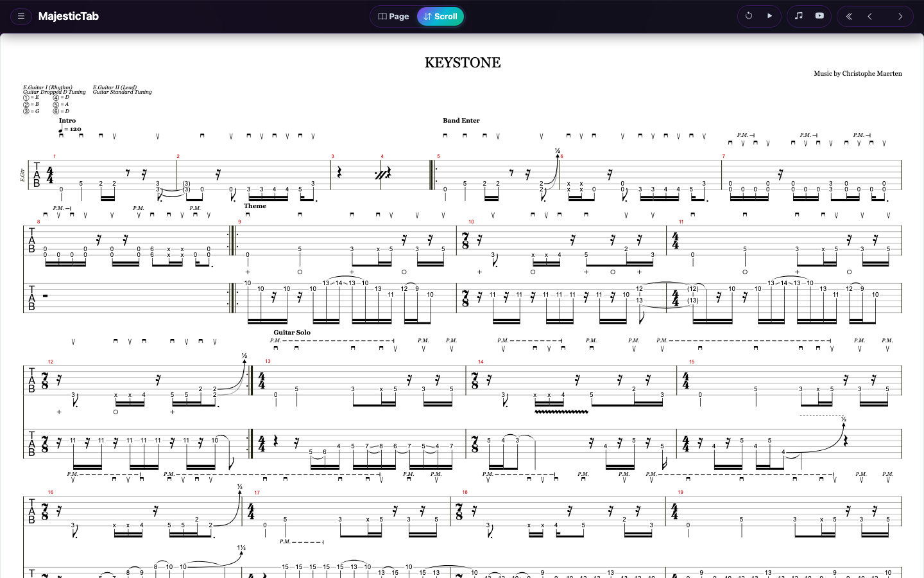Start playback with the play button
Screen dimensions: 924x578
click(769, 16)
